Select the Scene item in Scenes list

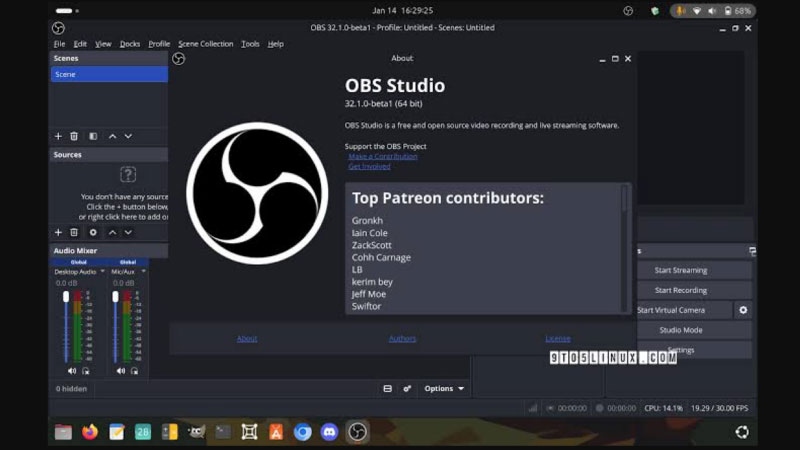point(109,74)
